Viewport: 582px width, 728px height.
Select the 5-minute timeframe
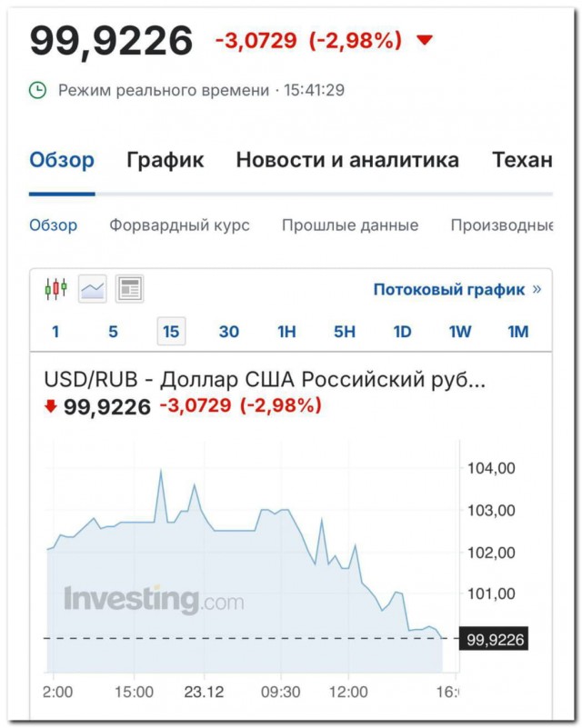click(x=113, y=332)
